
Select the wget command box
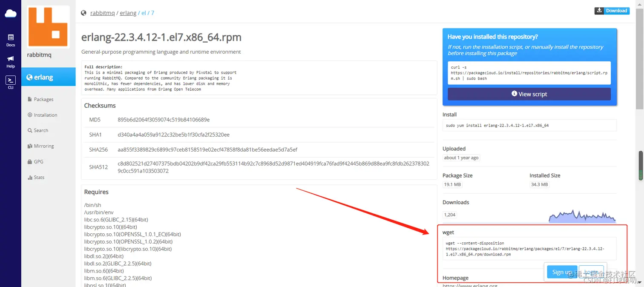(529, 249)
